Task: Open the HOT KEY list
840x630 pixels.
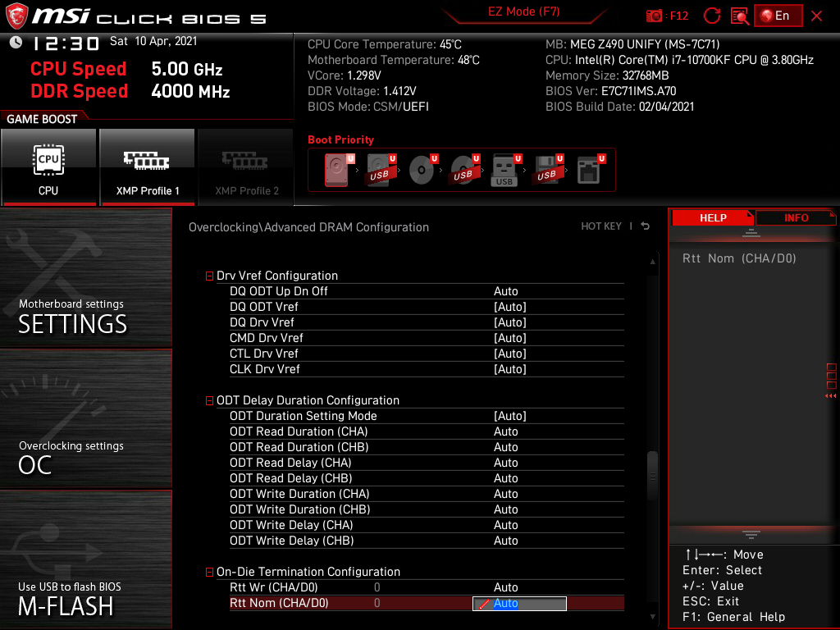Action: click(x=601, y=226)
